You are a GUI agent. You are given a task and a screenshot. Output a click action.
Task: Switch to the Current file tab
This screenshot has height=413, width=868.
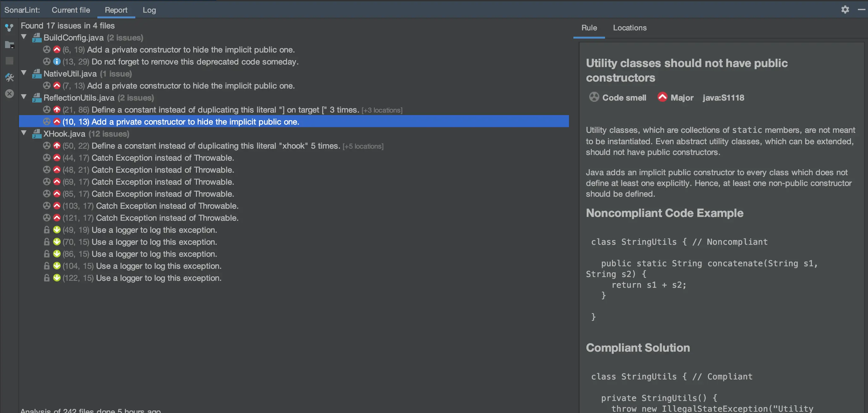coord(71,10)
